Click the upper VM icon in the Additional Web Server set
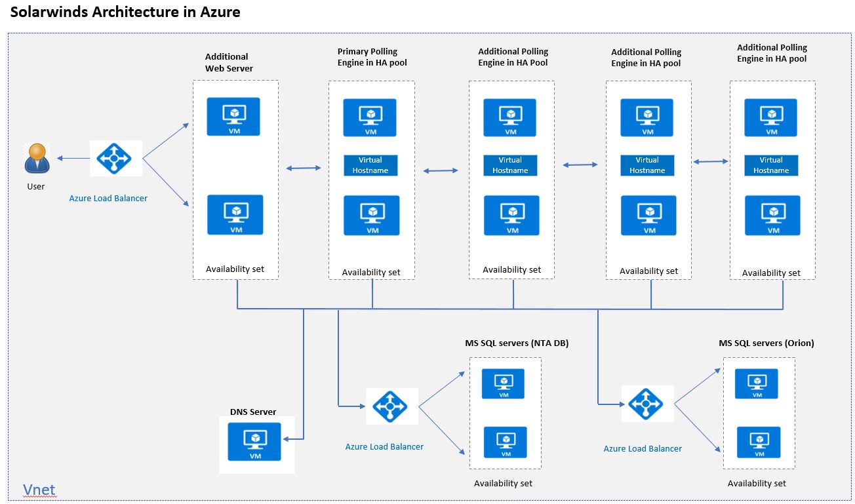855x504 pixels. coord(233,117)
